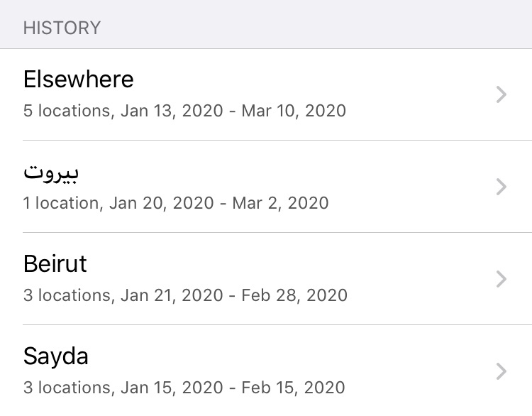The width and height of the screenshot is (532, 416).
Task: Click "1 location" under بيروت
Action: [x=60, y=203]
